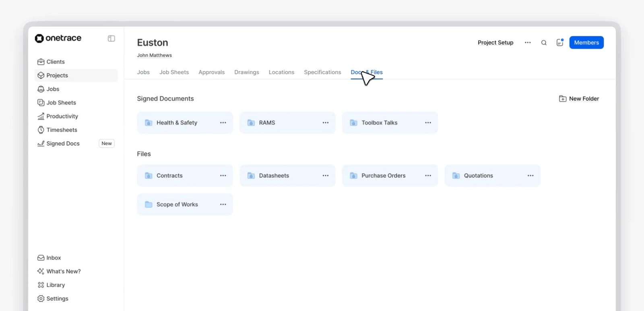644x311 pixels.
Task: Click the Library grid icon
Action: pos(41,285)
